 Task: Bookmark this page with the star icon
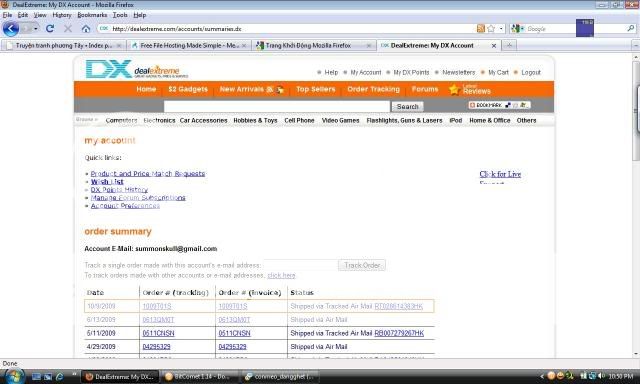tap(491, 29)
